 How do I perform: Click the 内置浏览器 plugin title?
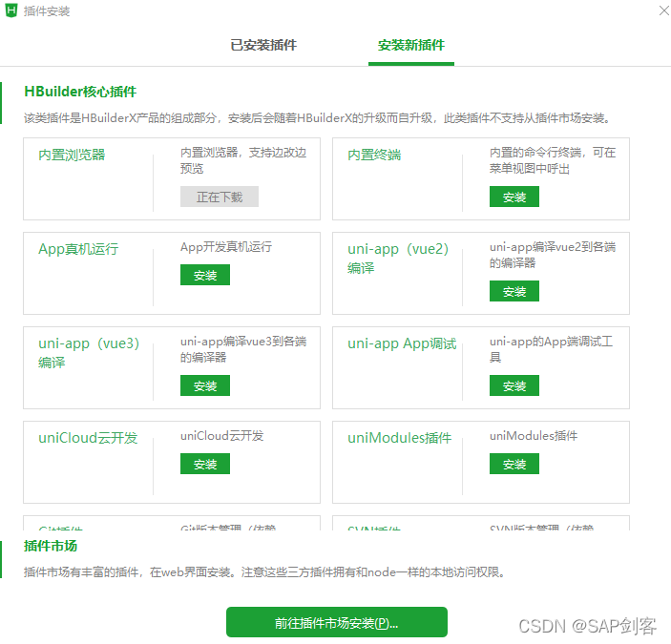click(x=72, y=155)
